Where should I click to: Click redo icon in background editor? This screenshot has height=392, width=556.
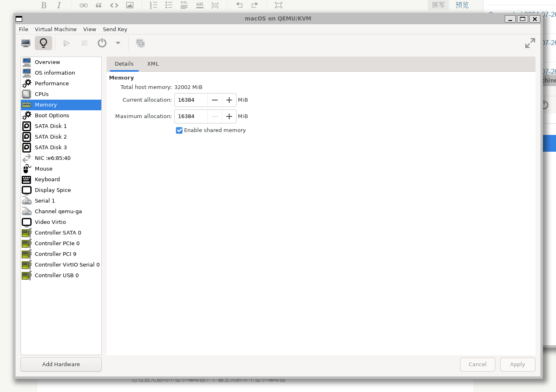tap(255, 5)
